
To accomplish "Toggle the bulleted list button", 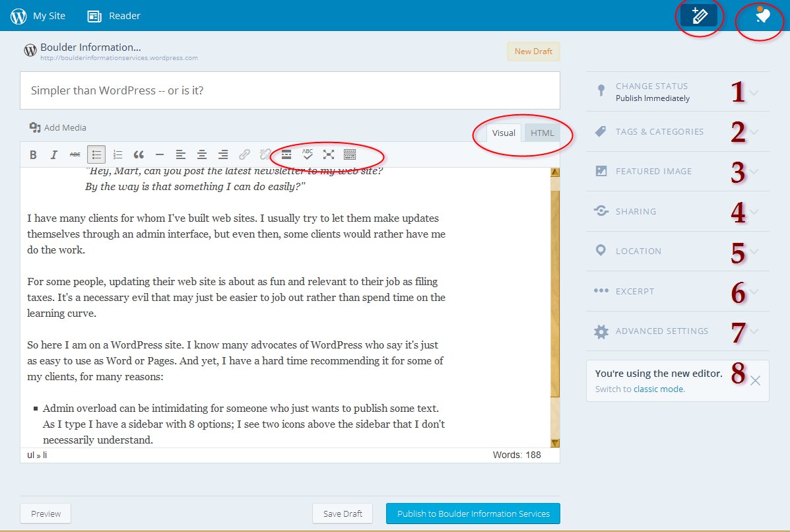I will click(96, 154).
